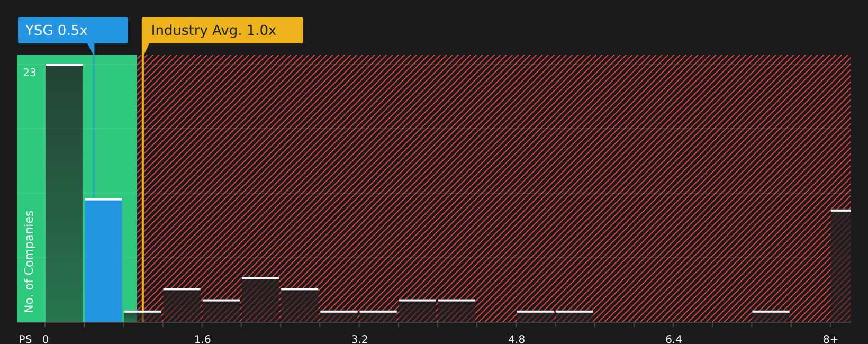This screenshot has height=344, width=868.
Task: Click the 'No. of Companies' axis title
Action: pos(29,261)
